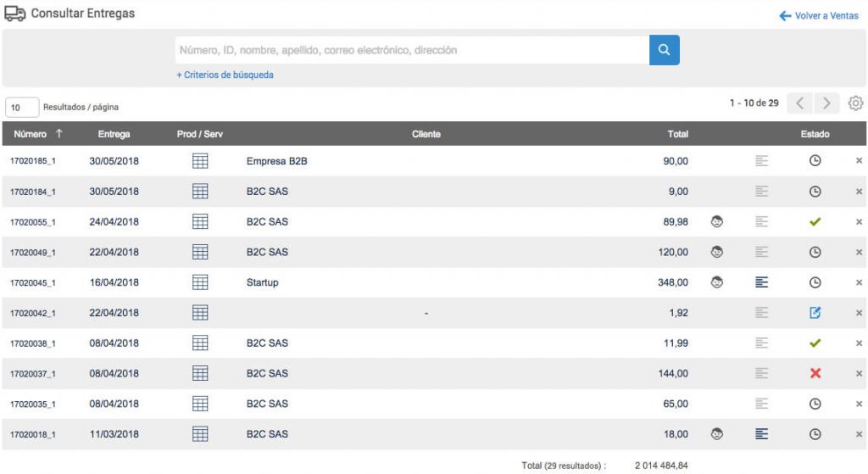
Task: Open notes icon for delivery 17020037_1
Action: click(762, 373)
